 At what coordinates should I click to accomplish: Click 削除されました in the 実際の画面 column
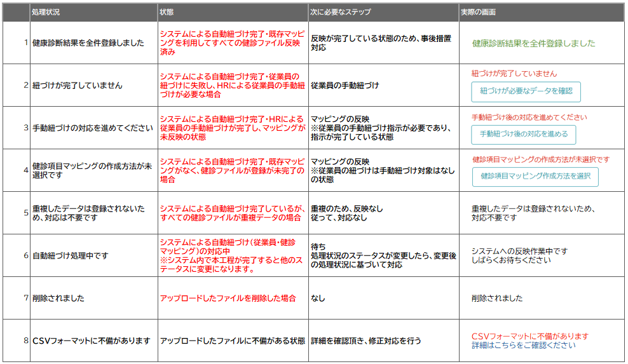coord(497,299)
